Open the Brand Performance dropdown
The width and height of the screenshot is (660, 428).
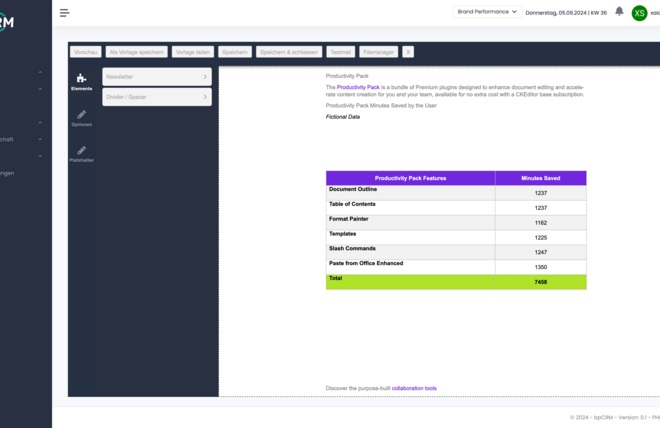tap(487, 12)
